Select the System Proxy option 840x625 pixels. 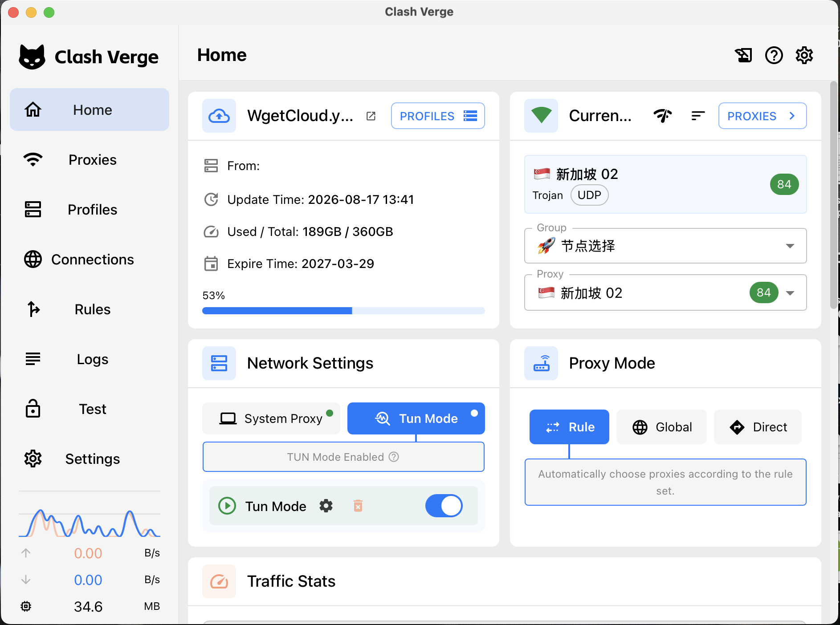[271, 418]
